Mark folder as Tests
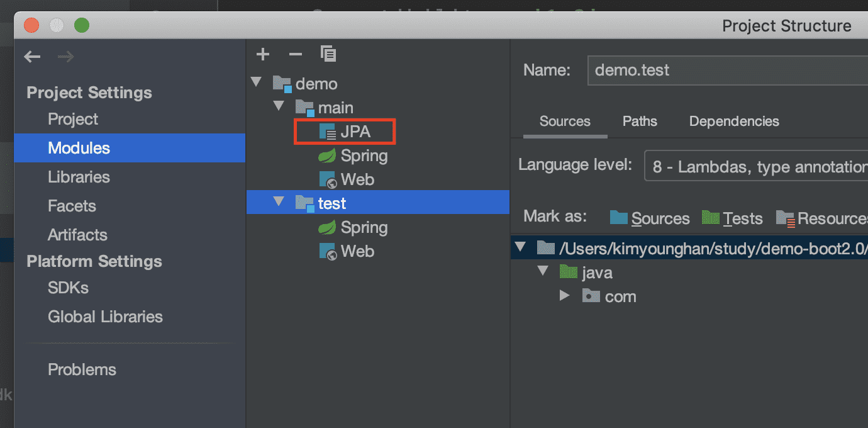Viewport: 868px width, 428px height. pos(733,218)
